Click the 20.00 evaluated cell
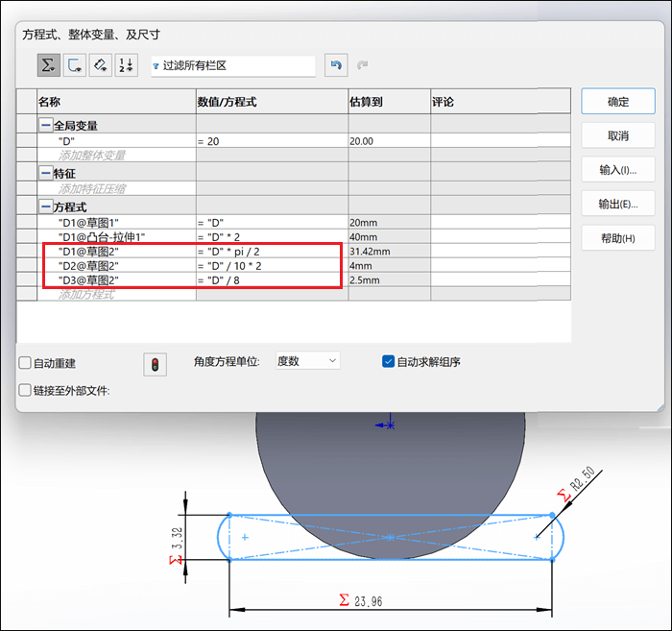 (389, 141)
